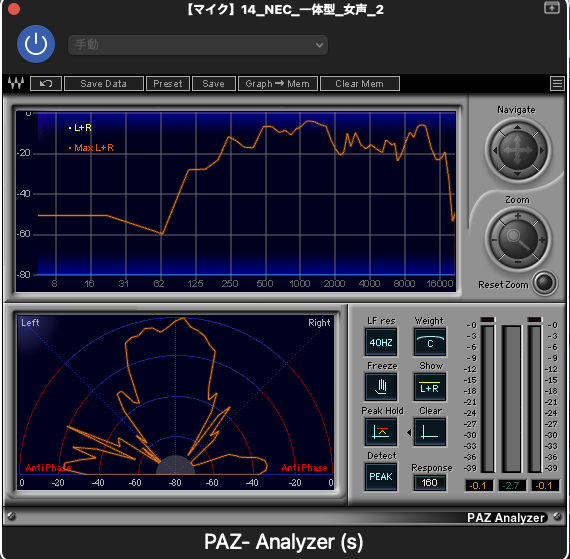Screen dimensions: 570x559
Task: Click the Save Data button
Action: (104, 84)
